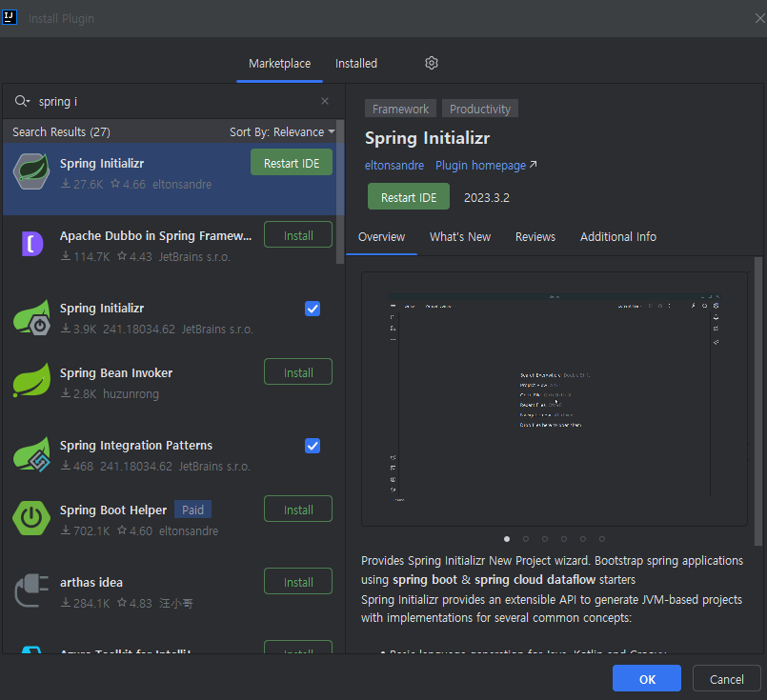The height and width of the screenshot is (700, 767).
Task: Click the Framework tag
Action: tap(400, 109)
